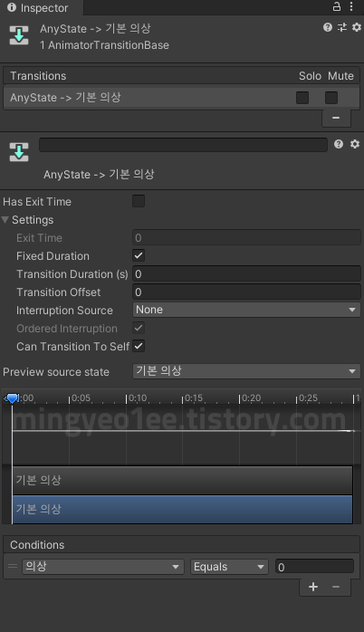Select the upper gray 기본 의상 timeline bar
This screenshot has height=632, width=364.
(x=183, y=481)
